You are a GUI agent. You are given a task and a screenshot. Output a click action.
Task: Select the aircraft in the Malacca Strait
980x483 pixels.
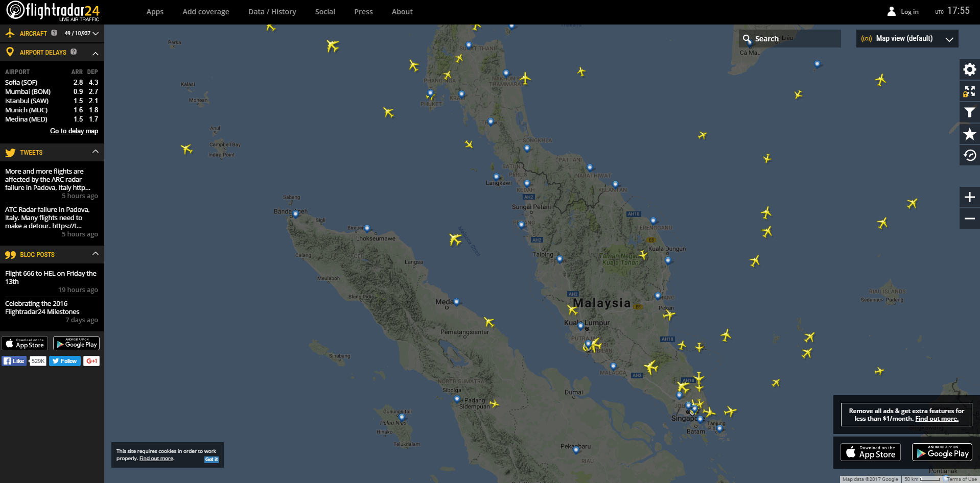click(x=455, y=238)
